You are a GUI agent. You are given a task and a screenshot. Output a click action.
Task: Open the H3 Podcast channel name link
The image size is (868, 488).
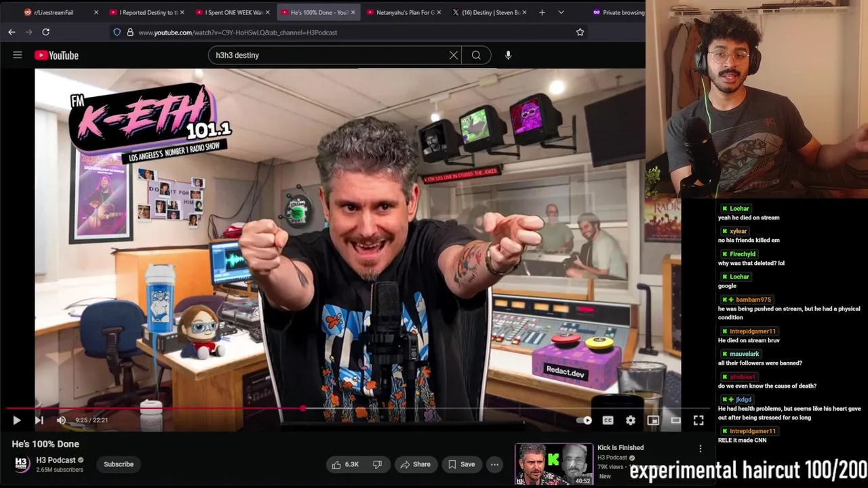pos(56,460)
